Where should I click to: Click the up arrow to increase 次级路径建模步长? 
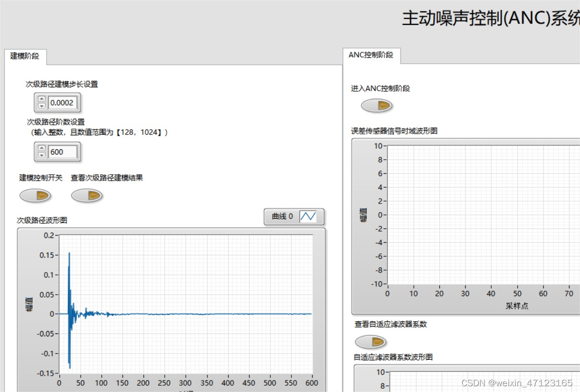42,99
